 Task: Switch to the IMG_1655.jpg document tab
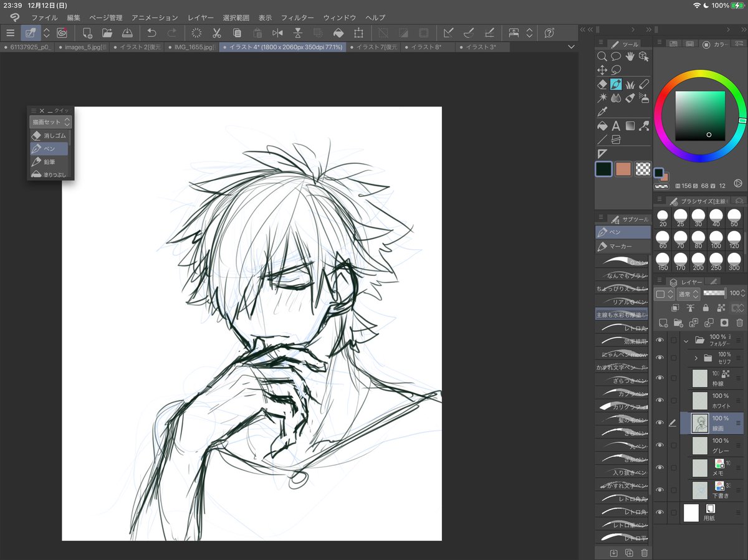(x=192, y=47)
